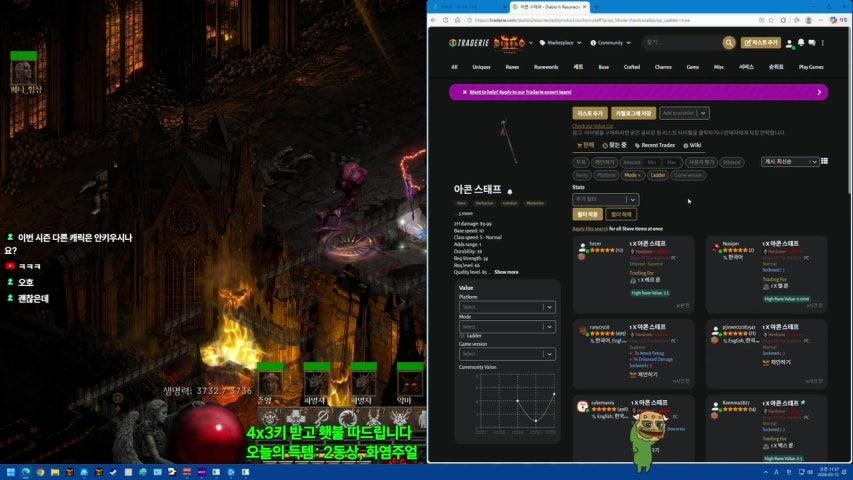Open the Mode select under Value
This screenshot has width=853, height=480.
(506, 327)
